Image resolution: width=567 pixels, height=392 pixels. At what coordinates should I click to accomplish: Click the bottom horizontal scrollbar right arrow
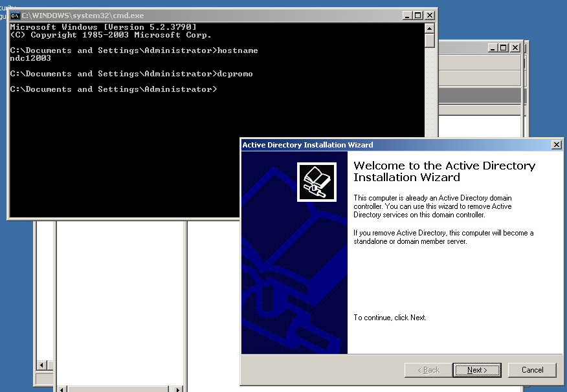click(x=177, y=389)
